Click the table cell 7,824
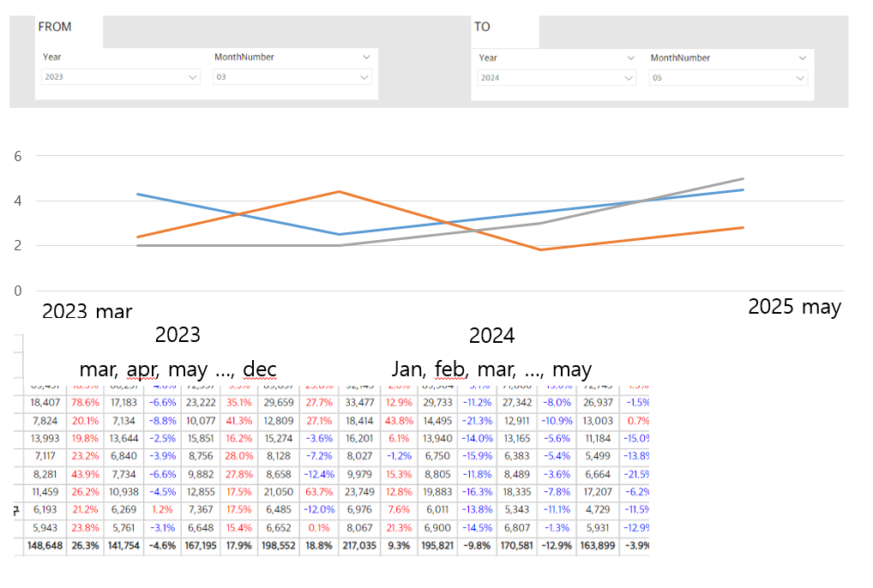 click(45, 421)
